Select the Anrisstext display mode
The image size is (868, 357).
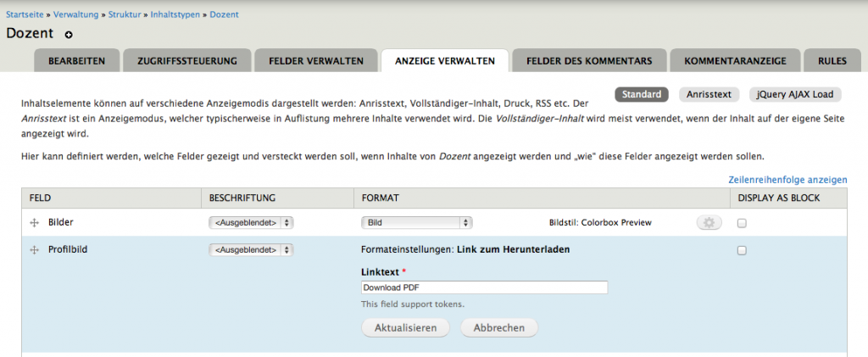point(709,95)
